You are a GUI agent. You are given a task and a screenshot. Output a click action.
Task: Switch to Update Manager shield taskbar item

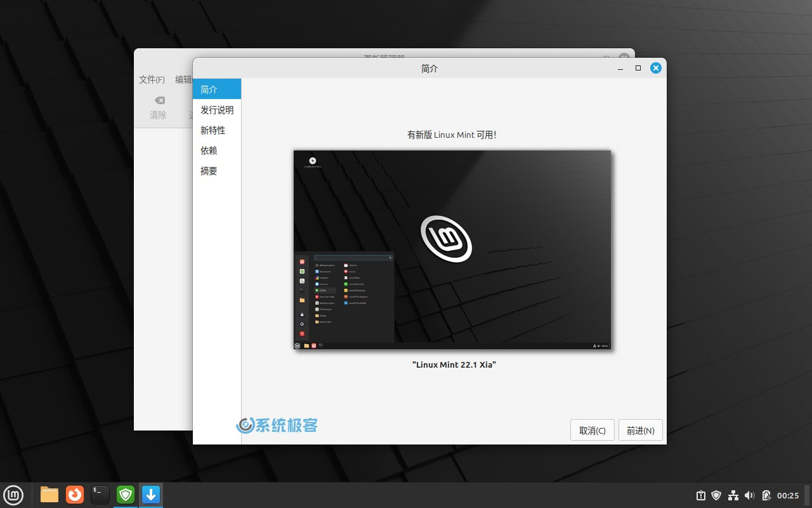[x=126, y=495]
